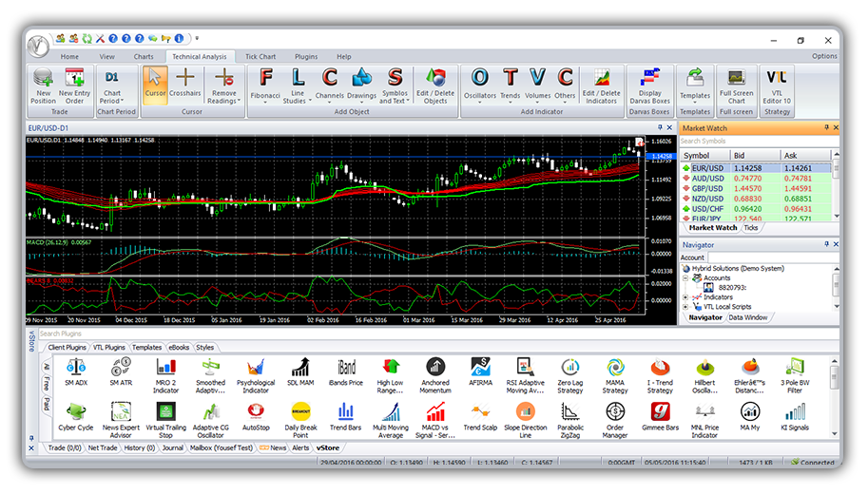The width and height of the screenshot is (868, 495).
Task: Filter vStore by Paid plugins
Action: coord(47,403)
